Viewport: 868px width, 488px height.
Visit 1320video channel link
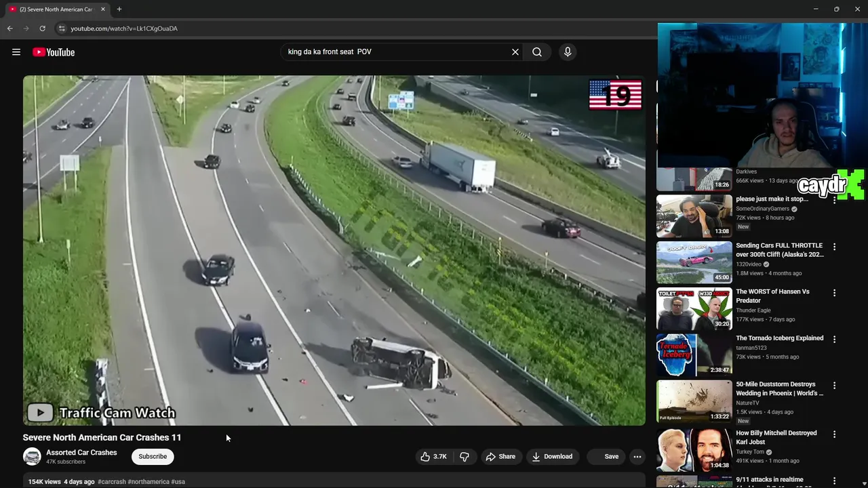point(749,264)
